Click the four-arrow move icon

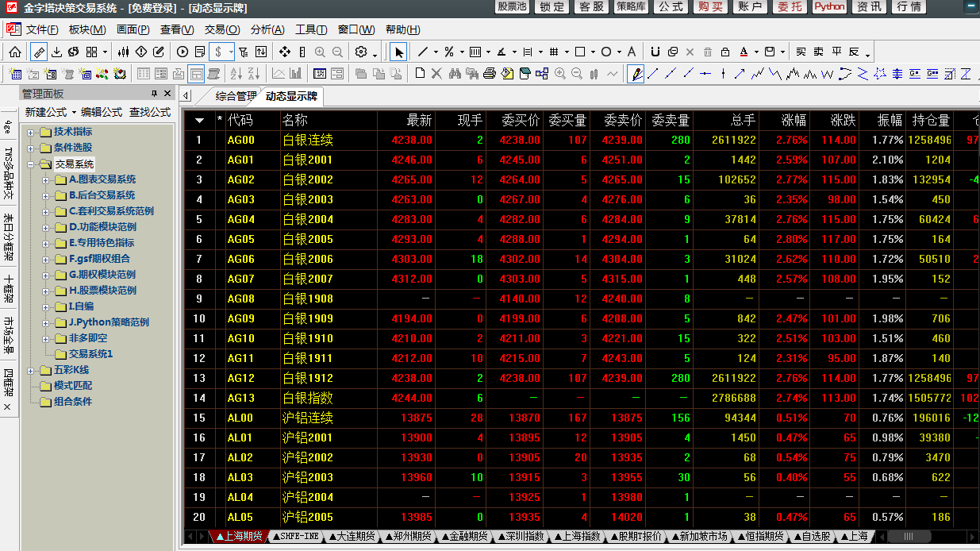coord(284,52)
